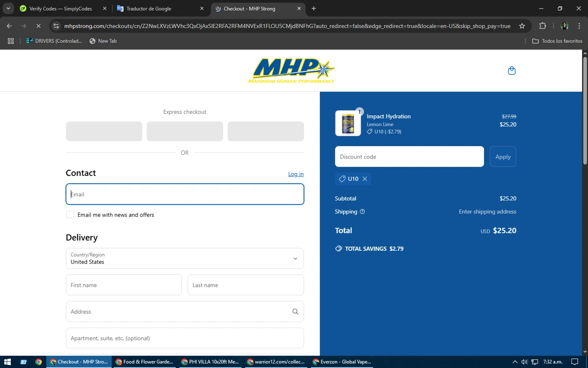Click the Enter shipping address text

[488, 211]
